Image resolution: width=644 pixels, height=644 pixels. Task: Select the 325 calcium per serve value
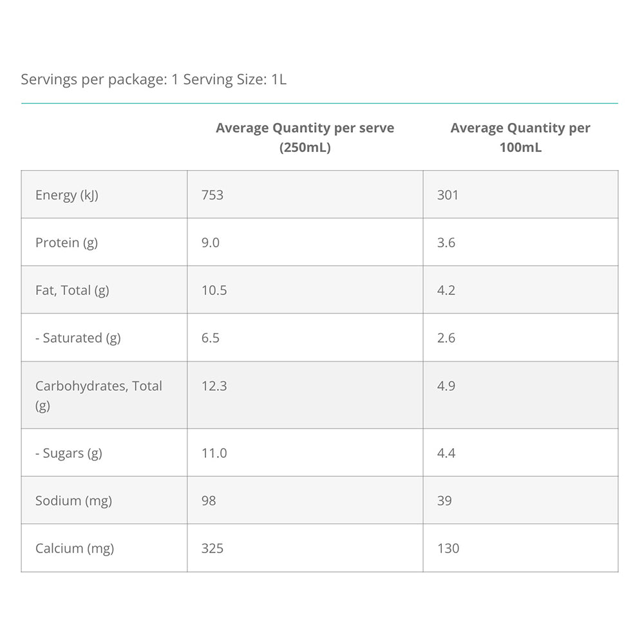[x=213, y=549]
